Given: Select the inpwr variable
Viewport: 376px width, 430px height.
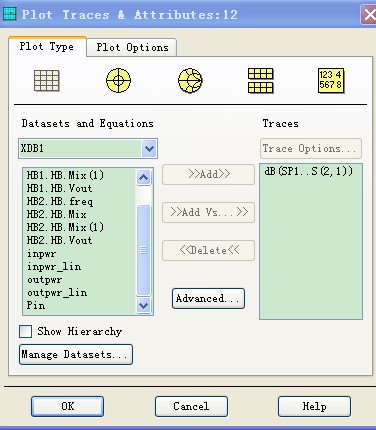Looking at the screenshot, I should (x=42, y=254).
